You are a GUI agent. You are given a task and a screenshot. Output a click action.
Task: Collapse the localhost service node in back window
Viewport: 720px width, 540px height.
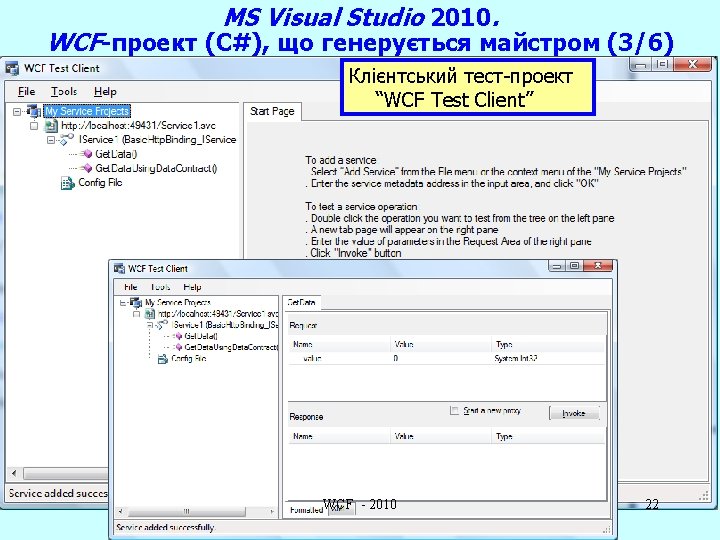coord(34,126)
